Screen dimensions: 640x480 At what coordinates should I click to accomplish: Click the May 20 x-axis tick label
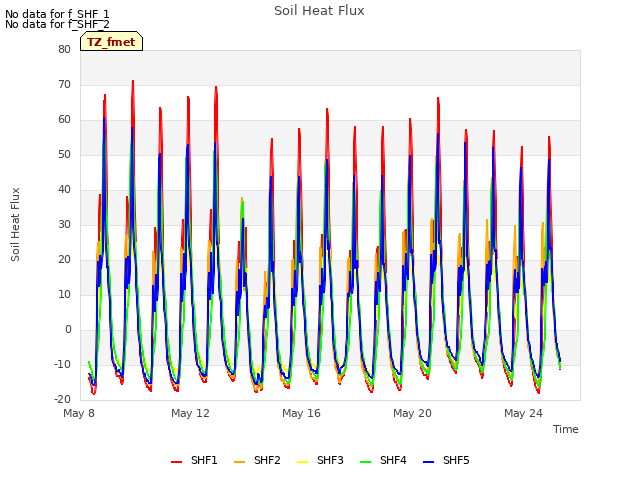tap(412, 413)
